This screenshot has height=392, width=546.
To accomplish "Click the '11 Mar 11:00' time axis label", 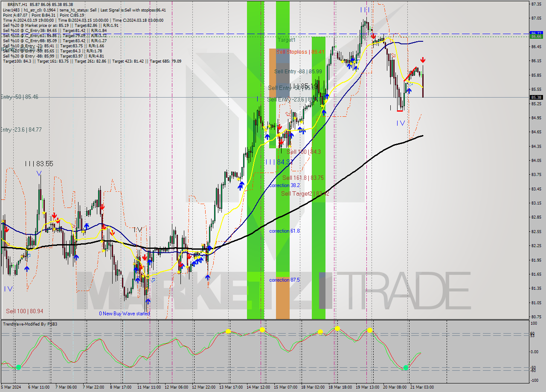I will click(x=148, y=387).
